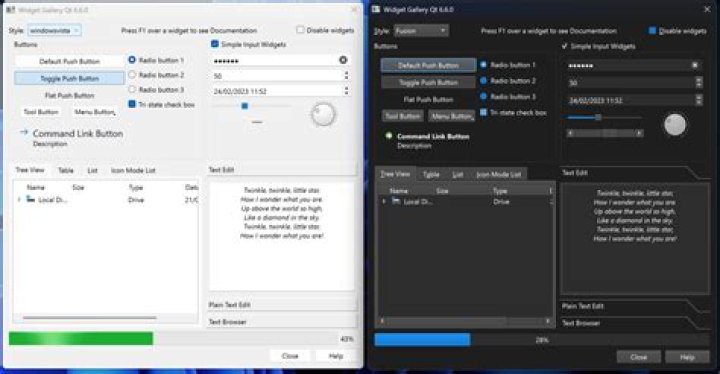Select Radio button 2 in dark window
Screen dimensions: 720x374
(483, 81)
